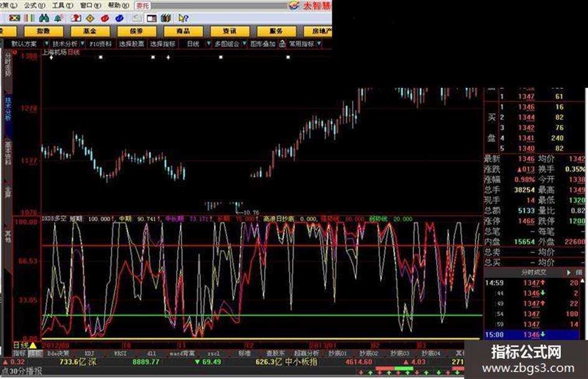Click the blue oval toolbar icon
This screenshot has width=588, height=379.
[x=119, y=18]
